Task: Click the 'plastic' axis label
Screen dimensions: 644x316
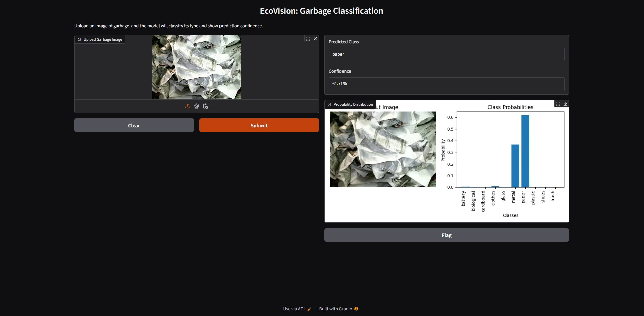Action: [533, 198]
